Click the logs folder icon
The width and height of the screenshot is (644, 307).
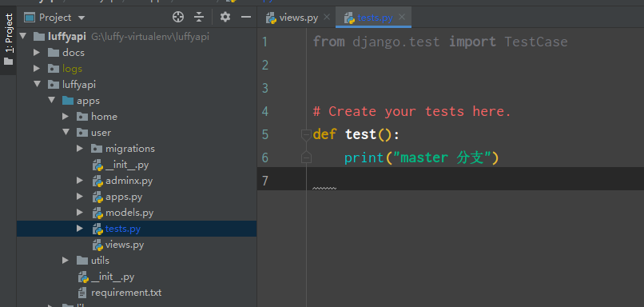(x=54, y=69)
